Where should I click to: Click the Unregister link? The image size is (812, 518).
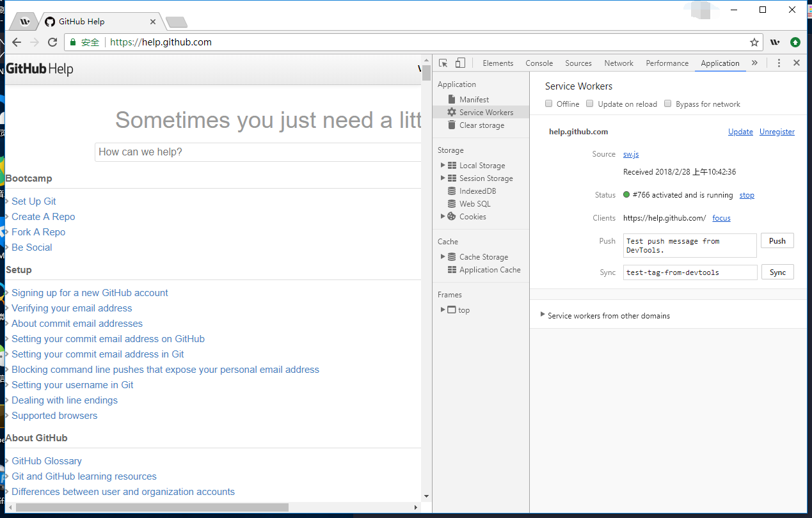777,132
